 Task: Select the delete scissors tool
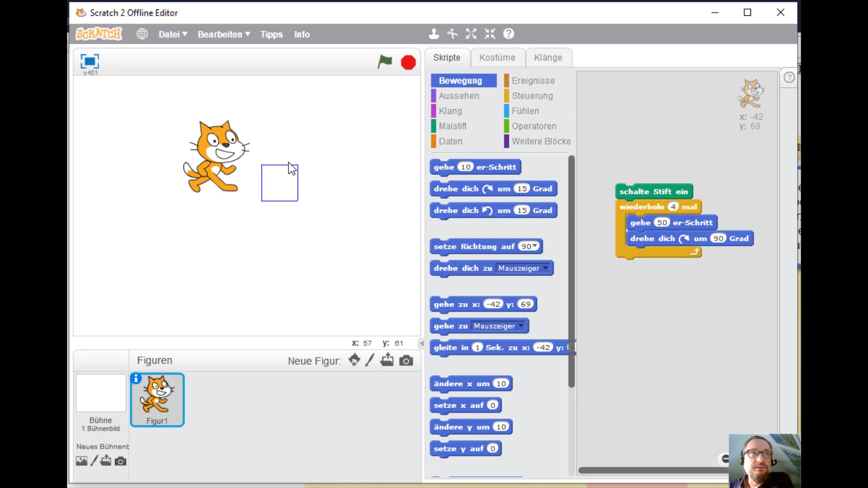click(452, 33)
